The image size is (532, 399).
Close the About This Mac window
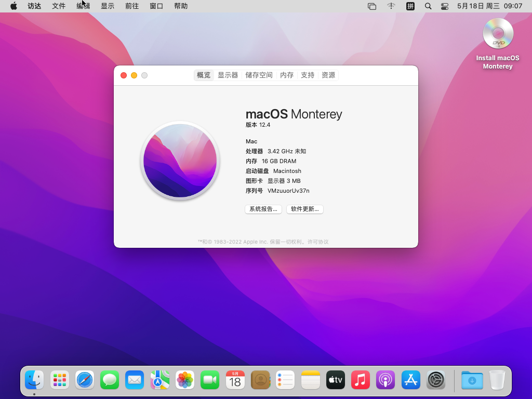(x=124, y=75)
